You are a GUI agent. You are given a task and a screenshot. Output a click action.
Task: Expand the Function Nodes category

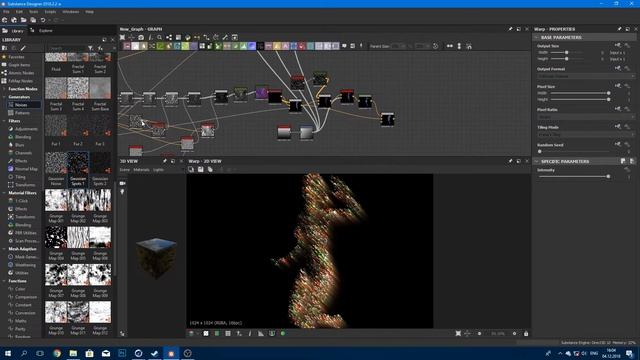[x=4, y=89]
